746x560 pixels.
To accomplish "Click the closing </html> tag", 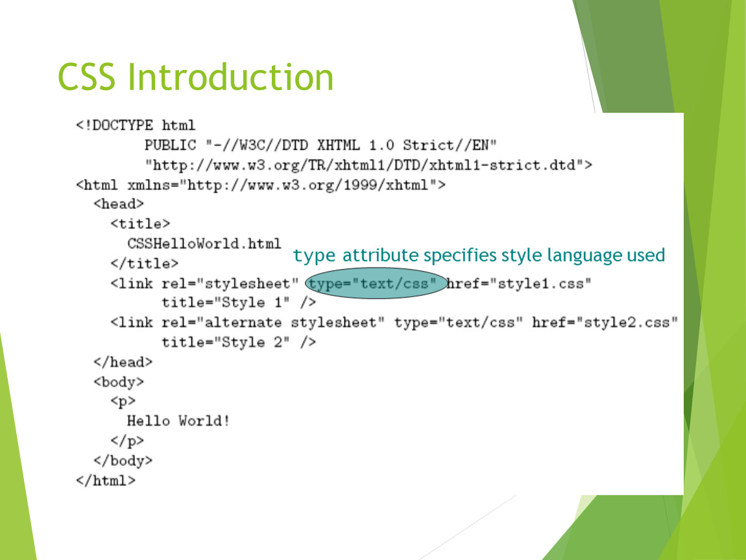I will click(x=106, y=481).
